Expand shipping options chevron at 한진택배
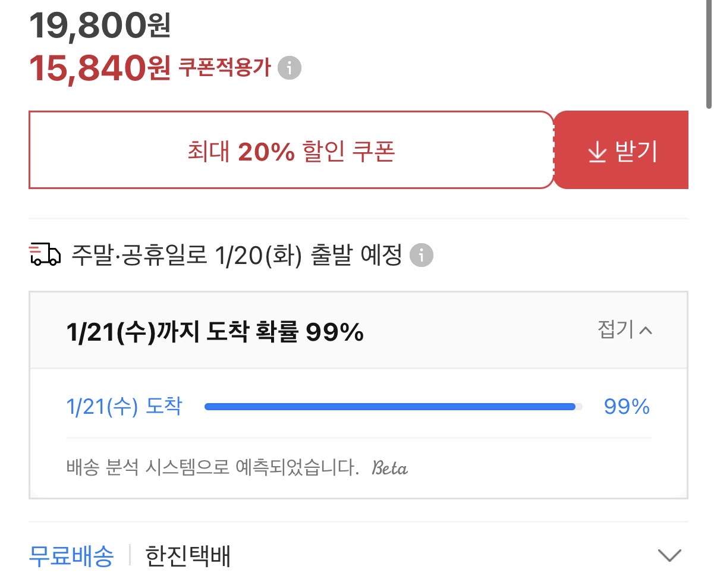717x588 pixels. pyautogui.click(x=669, y=555)
